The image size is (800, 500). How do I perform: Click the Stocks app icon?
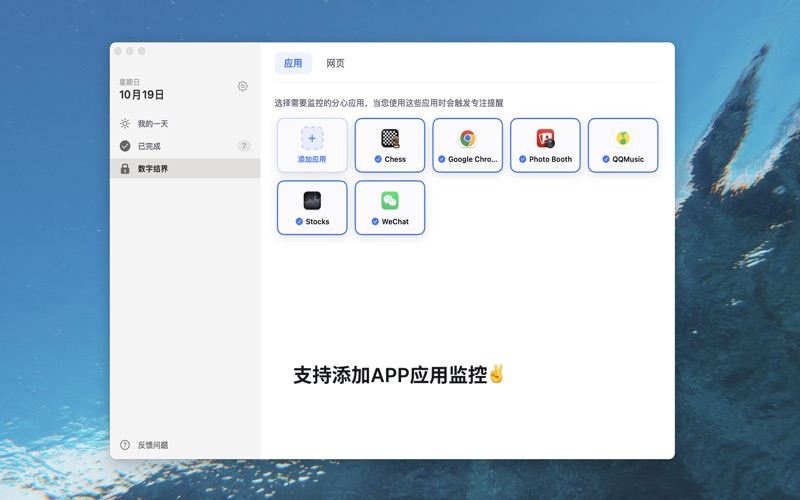[312, 201]
